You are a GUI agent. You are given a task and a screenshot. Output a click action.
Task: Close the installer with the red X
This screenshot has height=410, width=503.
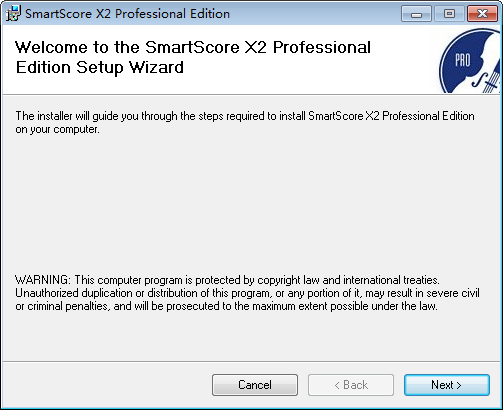click(x=482, y=14)
